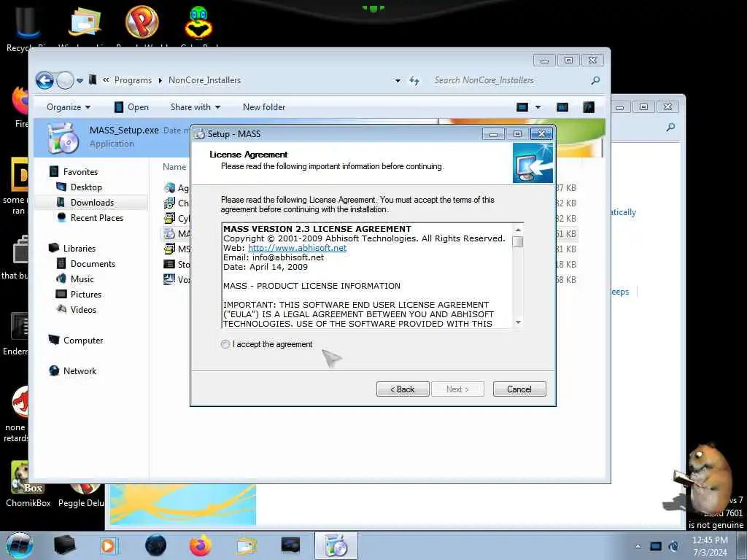Click 'NonCore_Installers' breadcrumb segment

pyautogui.click(x=204, y=80)
